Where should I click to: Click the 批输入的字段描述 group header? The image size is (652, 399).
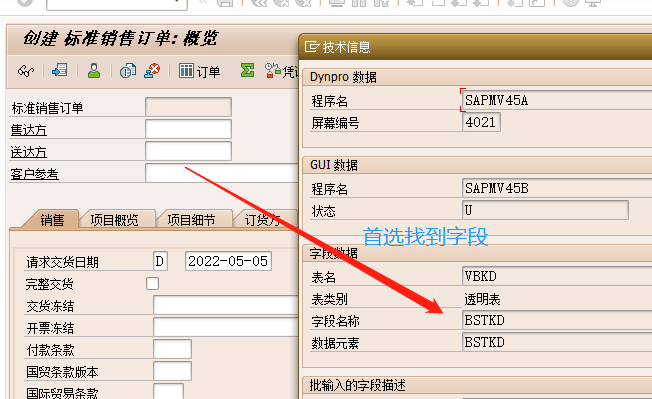click(x=477, y=385)
